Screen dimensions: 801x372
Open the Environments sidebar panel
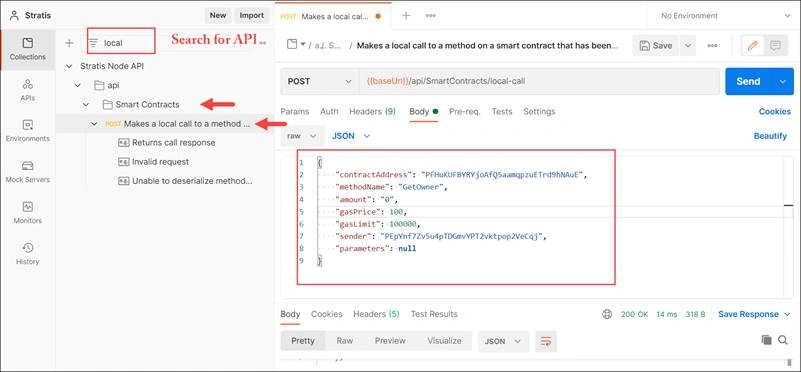tap(28, 131)
